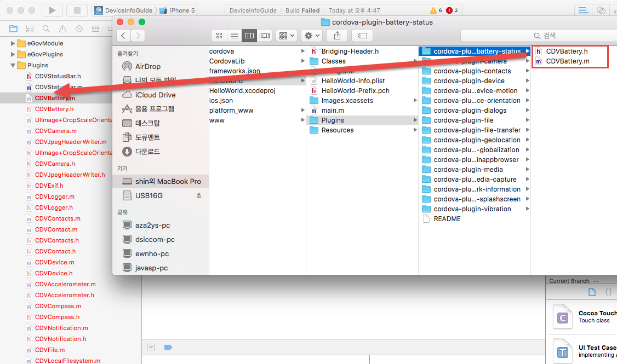
Task: Select CDVBattery.h in Finder column
Action: tap(567, 51)
